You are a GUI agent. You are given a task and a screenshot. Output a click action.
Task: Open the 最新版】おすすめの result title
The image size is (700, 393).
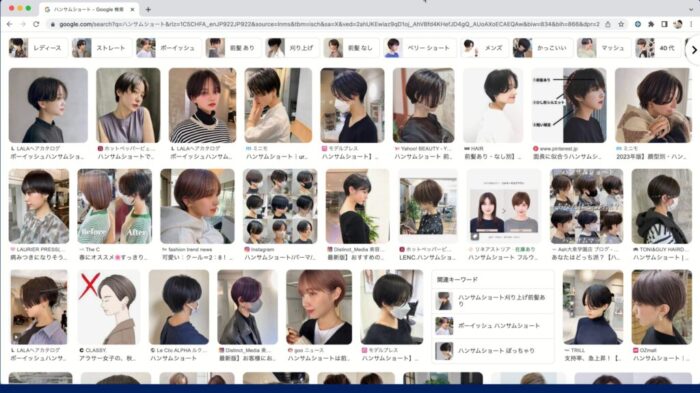coord(355,258)
